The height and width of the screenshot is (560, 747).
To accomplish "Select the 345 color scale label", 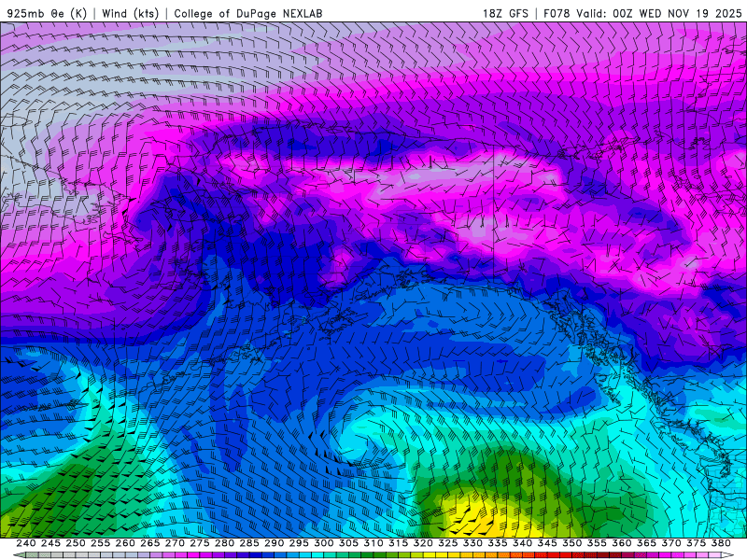I will [547, 543].
